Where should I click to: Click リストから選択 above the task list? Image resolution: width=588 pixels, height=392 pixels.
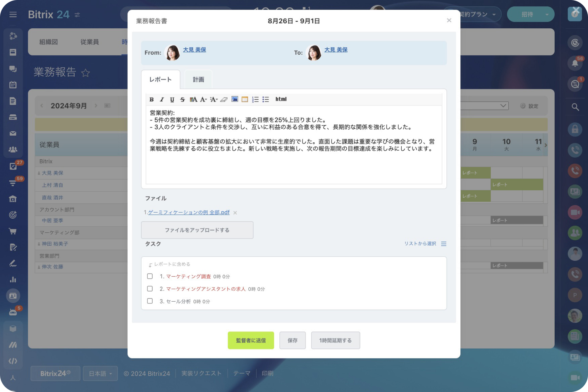[x=420, y=244]
